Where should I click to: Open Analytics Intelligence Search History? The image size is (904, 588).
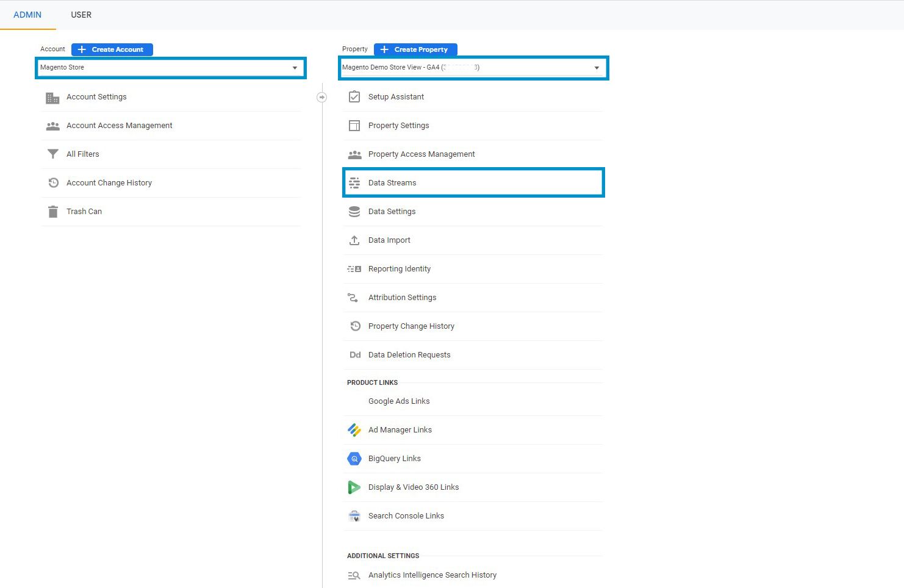(432, 575)
